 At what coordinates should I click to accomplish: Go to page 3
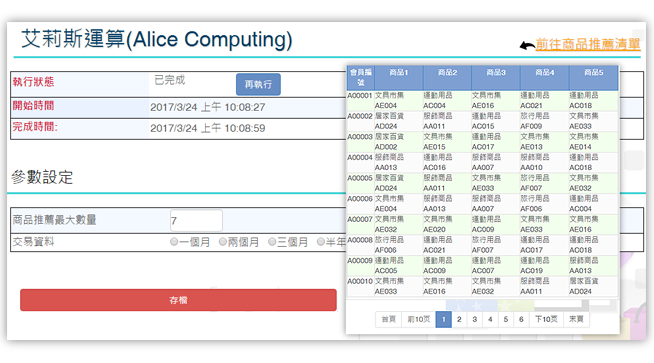pyautogui.click(x=475, y=319)
